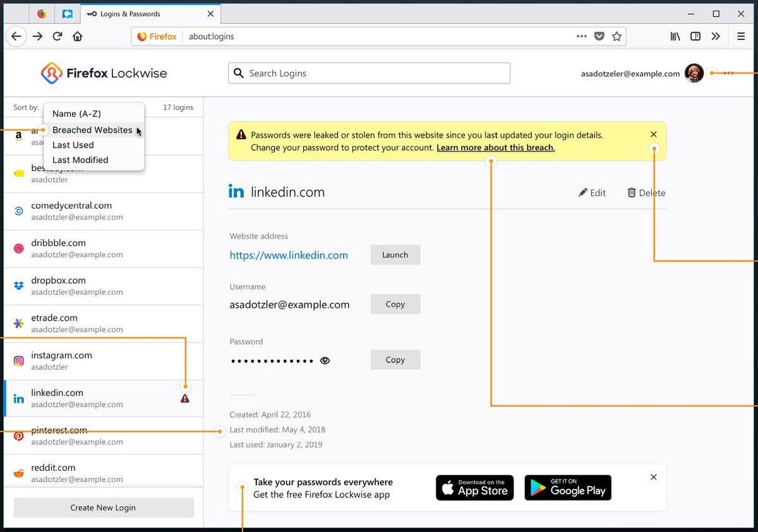
Task: Click inside the Search Logins field
Action: 370,73
